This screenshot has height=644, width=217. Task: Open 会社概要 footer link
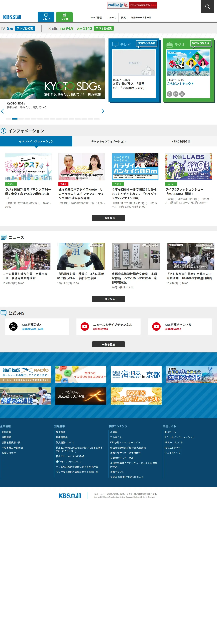(x=7, y=432)
